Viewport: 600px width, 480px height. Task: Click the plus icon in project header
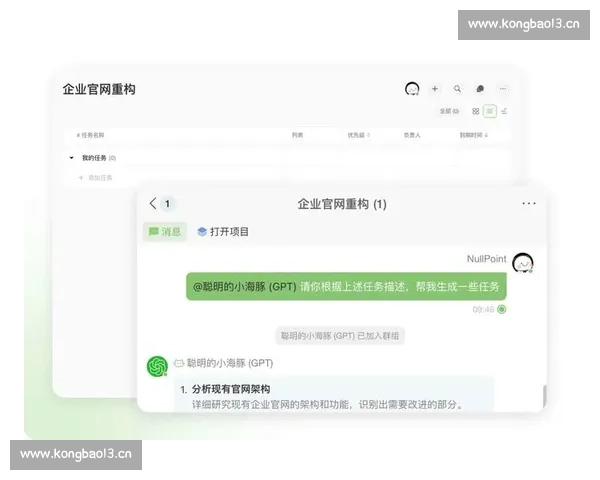click(x=435, y=89)
